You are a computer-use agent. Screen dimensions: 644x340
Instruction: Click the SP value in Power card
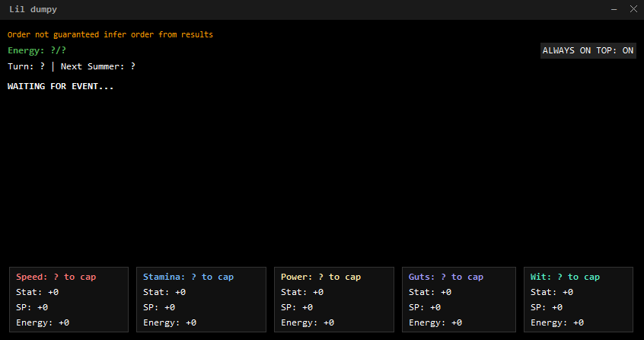[297, 307]
